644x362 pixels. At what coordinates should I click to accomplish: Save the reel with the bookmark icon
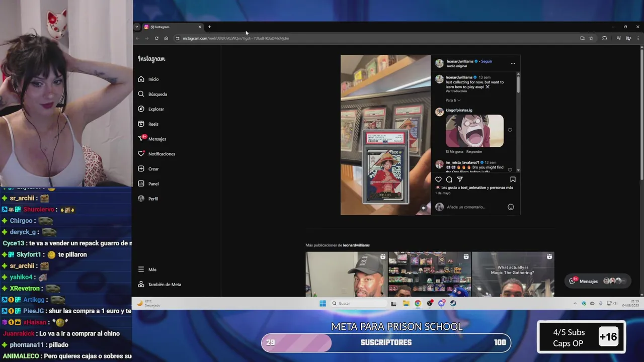point(513,179)
